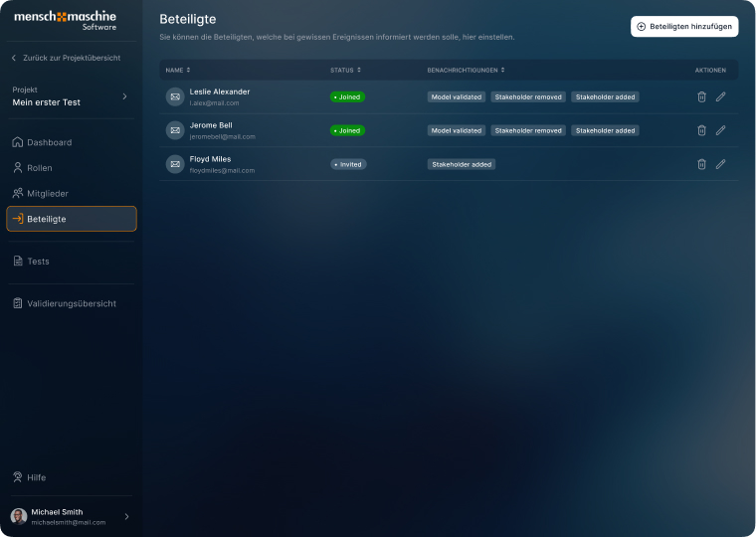Click Beteiligten hinzufügen button
Screen dimensions: 756x537
[x=684, y=27]
